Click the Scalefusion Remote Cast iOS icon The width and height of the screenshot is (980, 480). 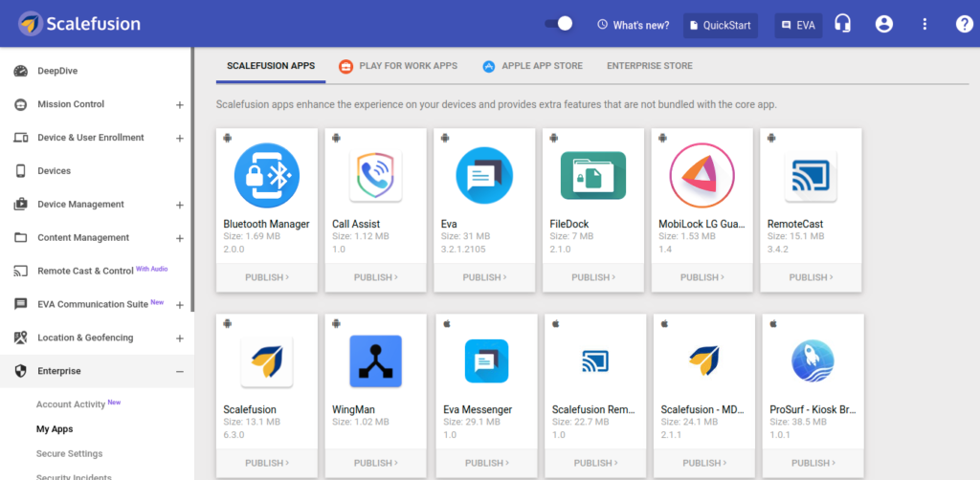click(595, 360)
